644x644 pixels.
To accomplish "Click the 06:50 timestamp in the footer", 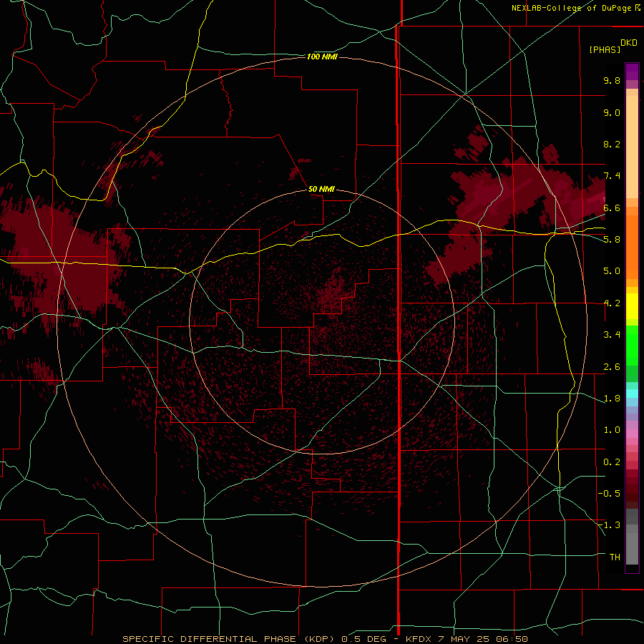I will 511,639.
